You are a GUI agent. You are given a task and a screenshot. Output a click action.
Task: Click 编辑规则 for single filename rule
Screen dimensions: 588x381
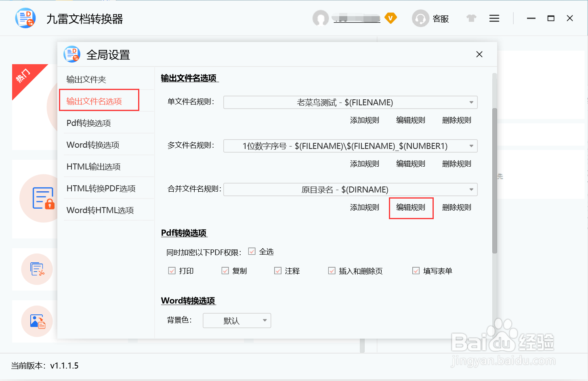[x=411, y=120]
